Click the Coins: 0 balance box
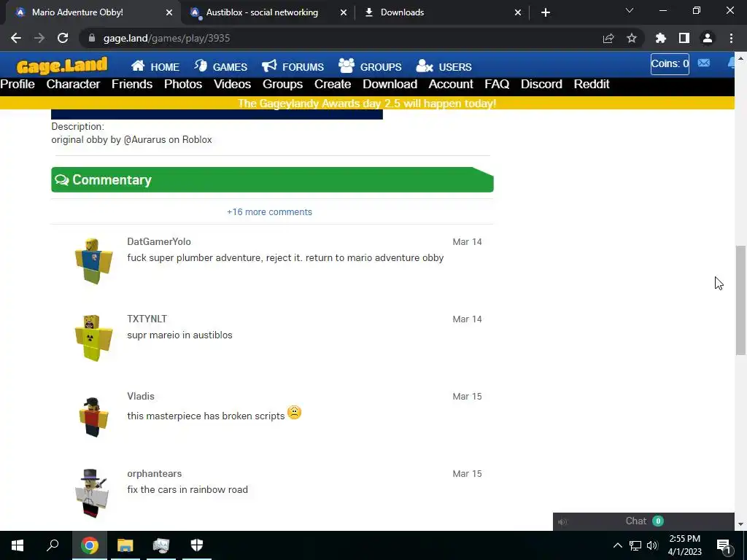 tap(670, 64)
